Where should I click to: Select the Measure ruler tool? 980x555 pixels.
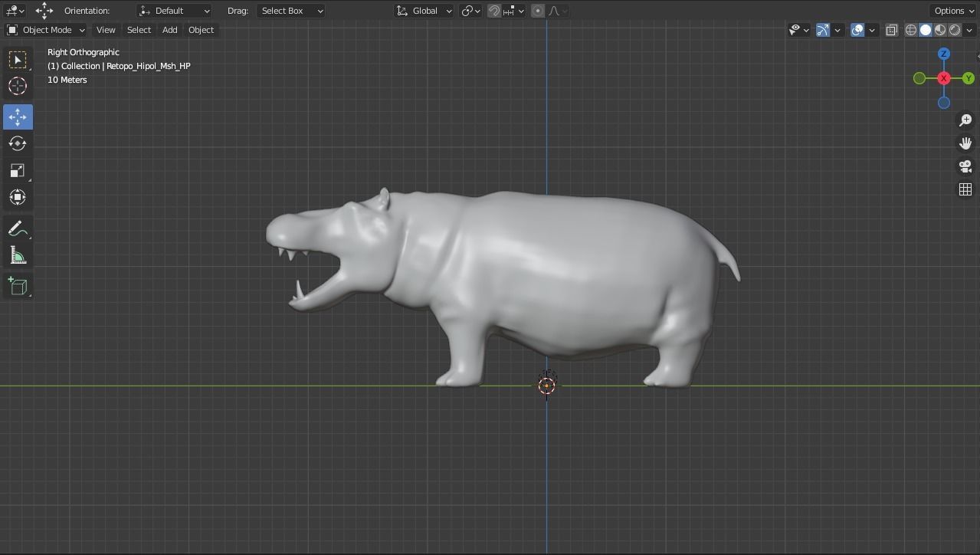[18, 255]
